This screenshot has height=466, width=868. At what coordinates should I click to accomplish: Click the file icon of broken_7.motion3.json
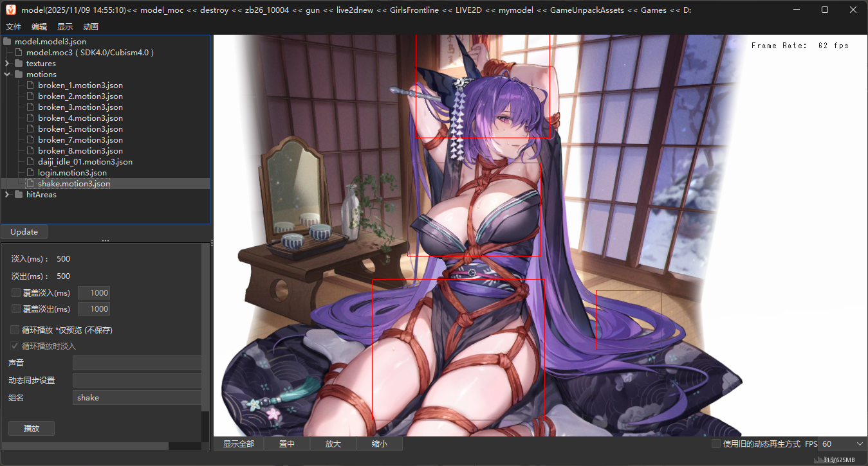coord(30,139)
